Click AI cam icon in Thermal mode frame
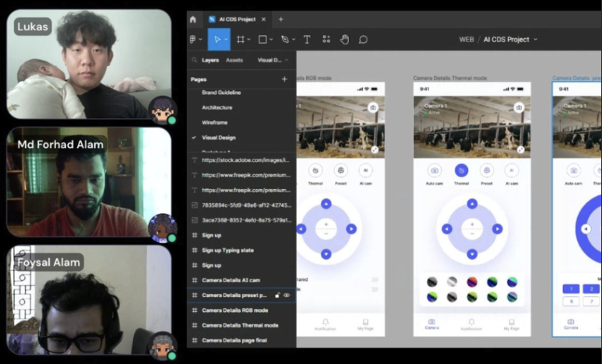The image size is (602, 364). (512, 170)
